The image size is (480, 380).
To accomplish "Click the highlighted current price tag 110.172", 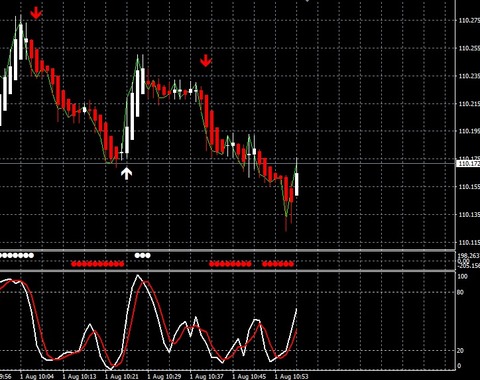I will click(468, 163).
